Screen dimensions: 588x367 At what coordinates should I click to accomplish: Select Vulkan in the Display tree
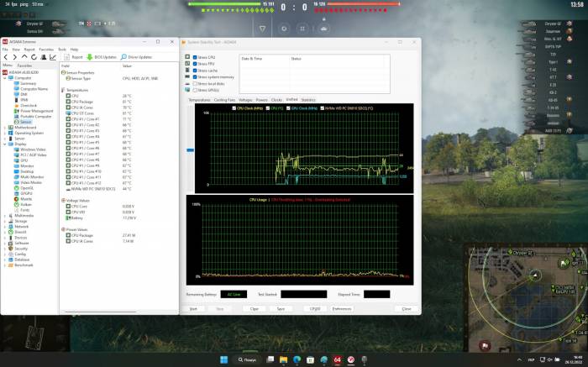pyautogui.click(x=23, y=204)
